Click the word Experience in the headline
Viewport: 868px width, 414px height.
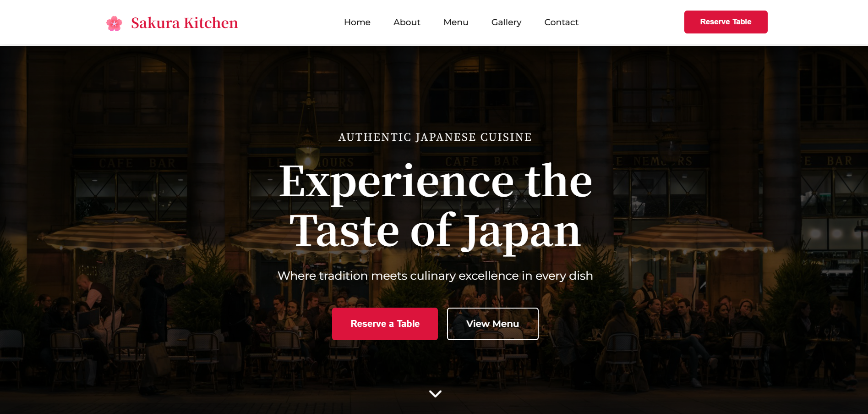point(397,182)
